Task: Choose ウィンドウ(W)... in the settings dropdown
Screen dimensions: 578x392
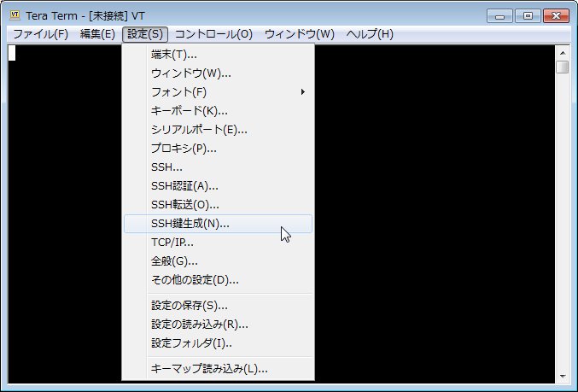Action: tap(219, 73)
